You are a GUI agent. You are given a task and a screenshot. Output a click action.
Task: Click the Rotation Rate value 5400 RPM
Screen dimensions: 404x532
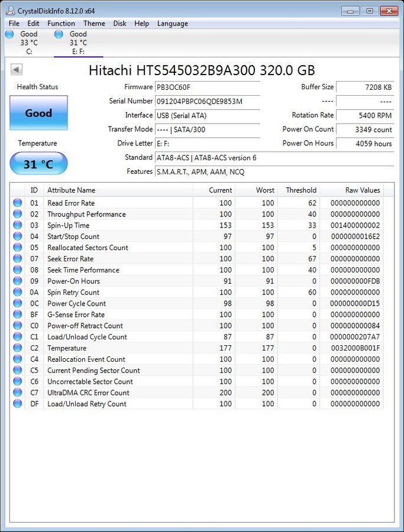point(365,115)
